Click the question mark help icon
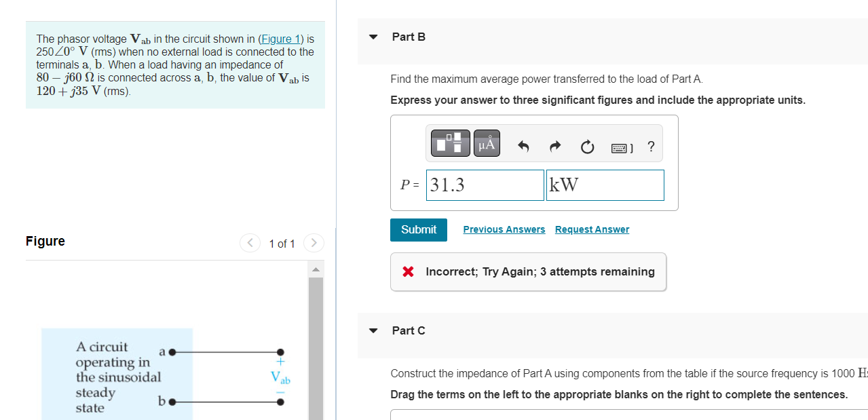868x420 pixels. (x=650, y=146)
